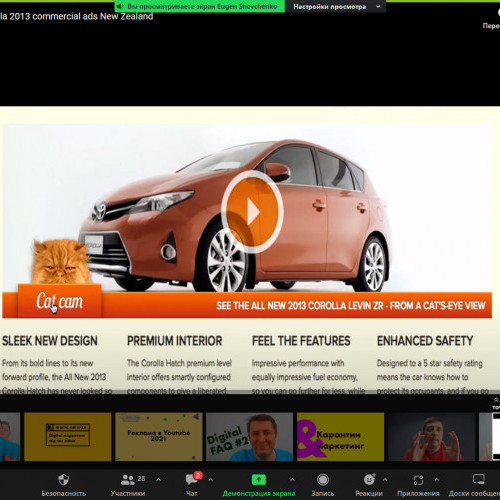Open the man in red shirt thumbnail
This screenshot has width=500, height=500.
431,437
